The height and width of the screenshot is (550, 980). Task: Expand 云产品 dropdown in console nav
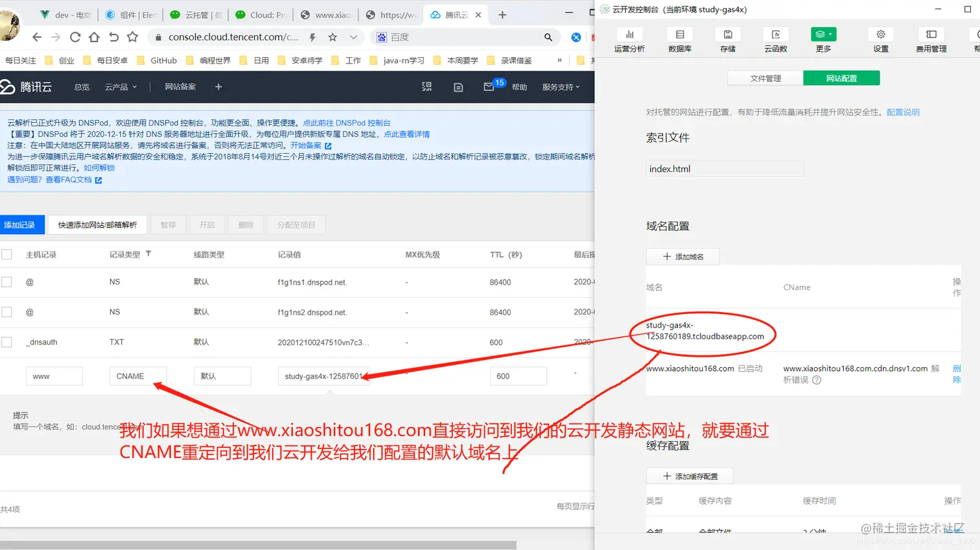coord(121,87)
